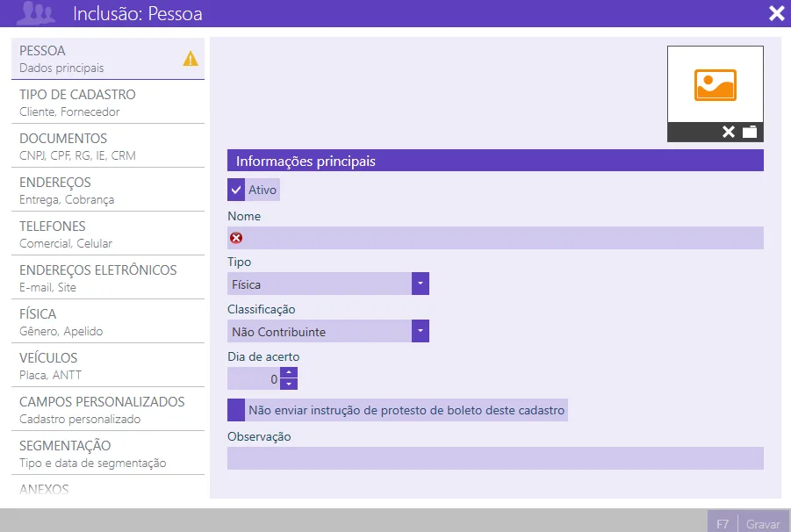Click the browse photo folder icon
Image resolution: width=791 pixels, height=532 pixels.
[750, 132]
